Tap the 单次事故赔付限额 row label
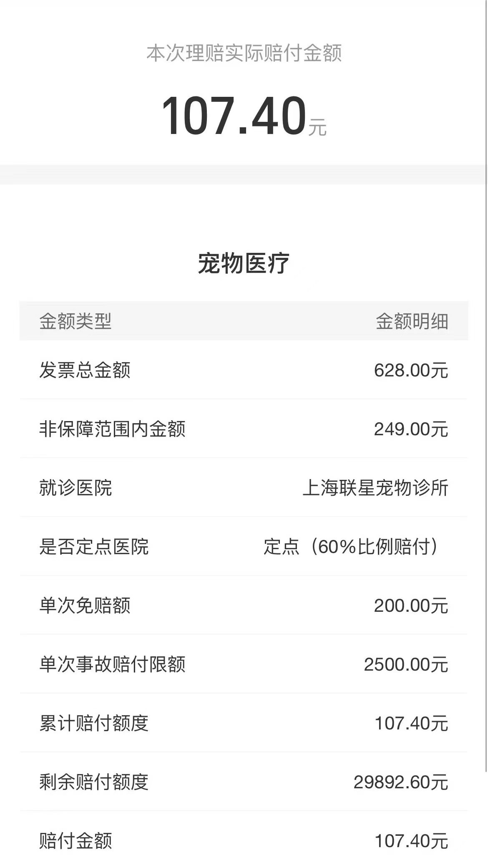 112,664
